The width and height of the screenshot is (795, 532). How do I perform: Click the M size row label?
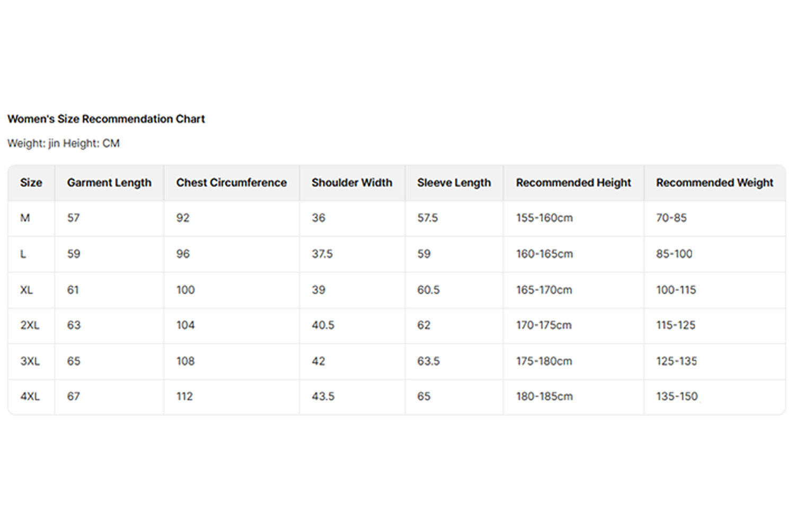(x=25, y=218)
